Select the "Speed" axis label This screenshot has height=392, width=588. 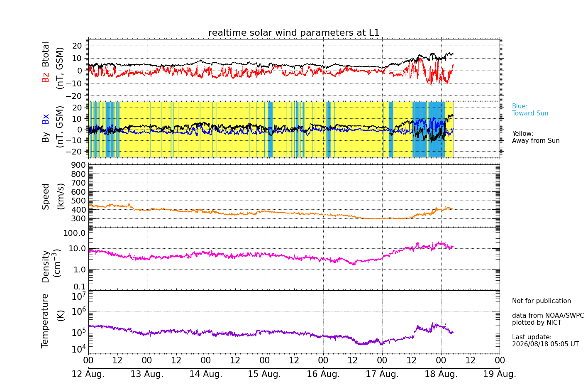click(x=46, y=196)
